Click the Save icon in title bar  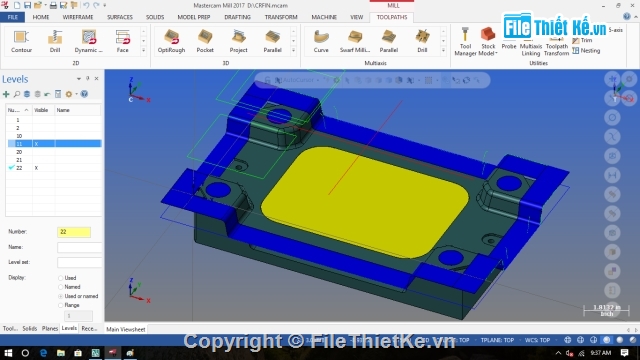pos(27,5)
